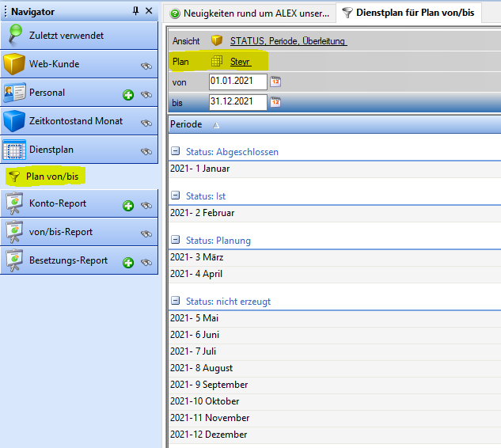Toggle binoculars icon on Dienstplan row
Screen dimensions: 501x448
click(146, 151)
